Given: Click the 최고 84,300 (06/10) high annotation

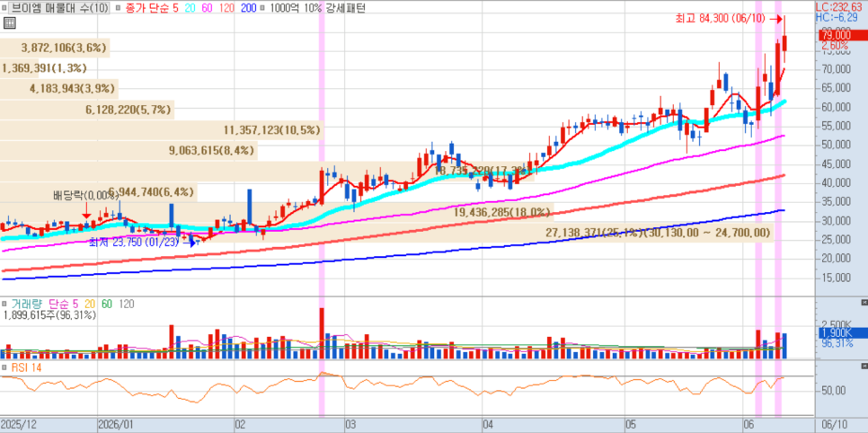Looking at the screenshot, I should pos(720,18).
